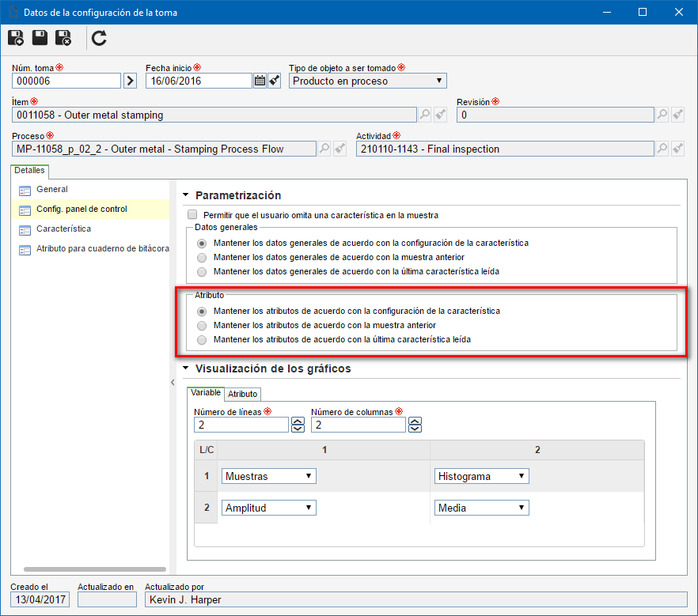Click the Número de líneas input field
Image resolution: width=698 pixels, height=616 pixels.
[x=241, y=425]
